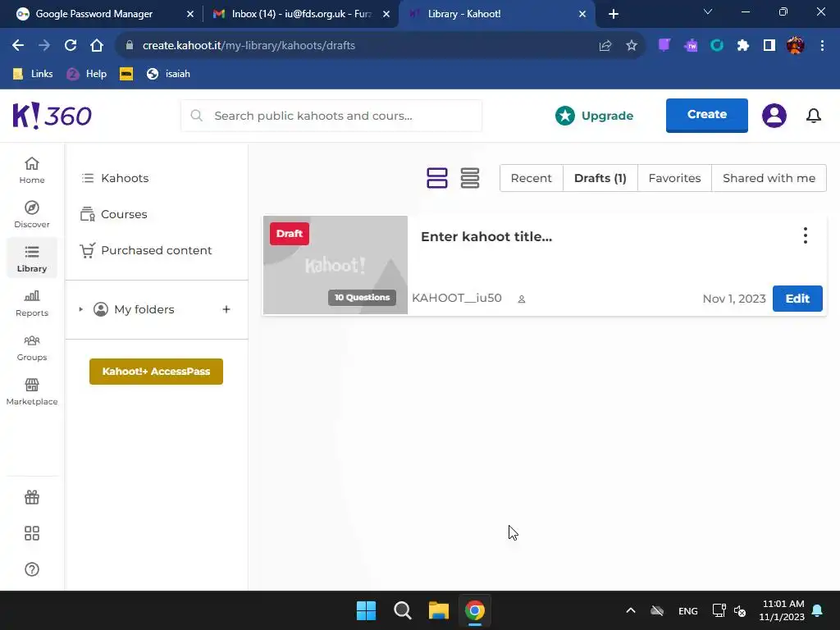Click the blue Create button

coord(706,115)
